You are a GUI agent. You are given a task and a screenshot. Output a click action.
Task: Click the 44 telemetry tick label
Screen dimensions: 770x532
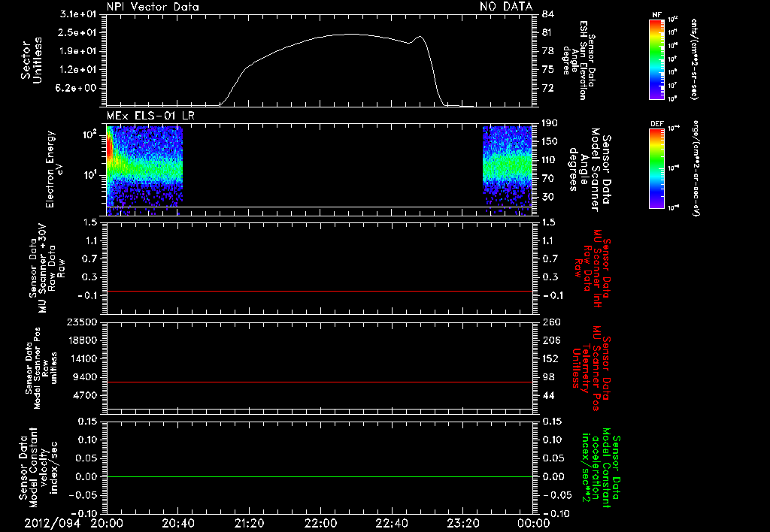pyautogui.click(x=547, y=395)
